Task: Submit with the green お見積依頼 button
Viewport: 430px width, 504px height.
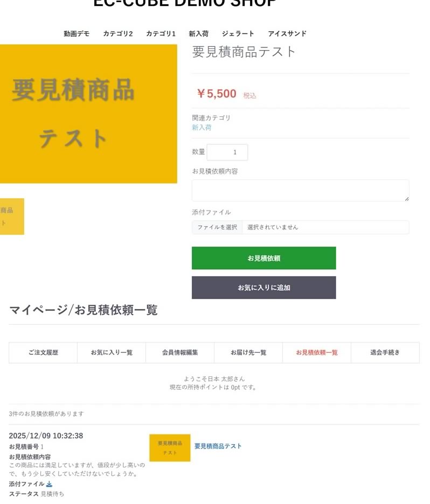Action: tap(263, 258)
